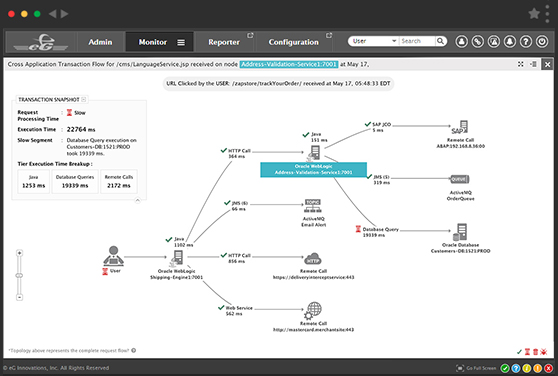Click the bell notifications icon
Viewport: 558px width, 376px height.
tap(510, 42)
